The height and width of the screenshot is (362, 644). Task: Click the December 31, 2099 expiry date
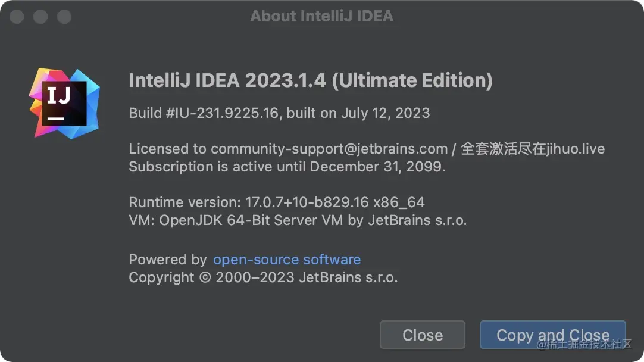click(x=376, y=167)
